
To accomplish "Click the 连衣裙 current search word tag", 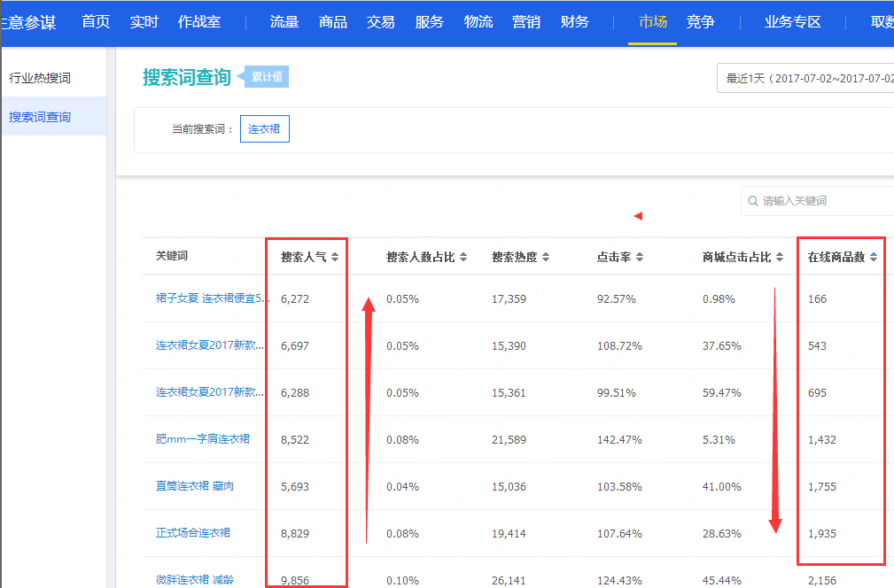I will [264, 129].
